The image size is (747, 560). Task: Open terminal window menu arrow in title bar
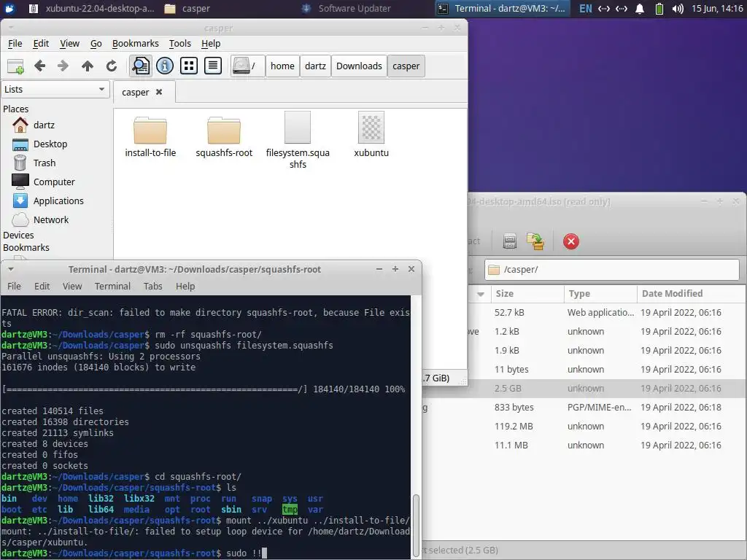[10, 269]
